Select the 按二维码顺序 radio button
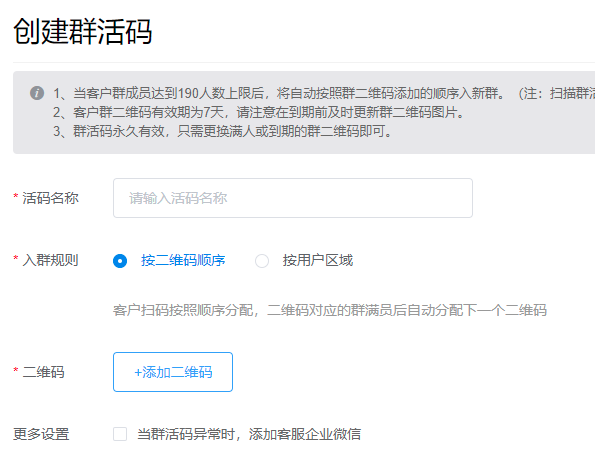 tap(120, 261)
